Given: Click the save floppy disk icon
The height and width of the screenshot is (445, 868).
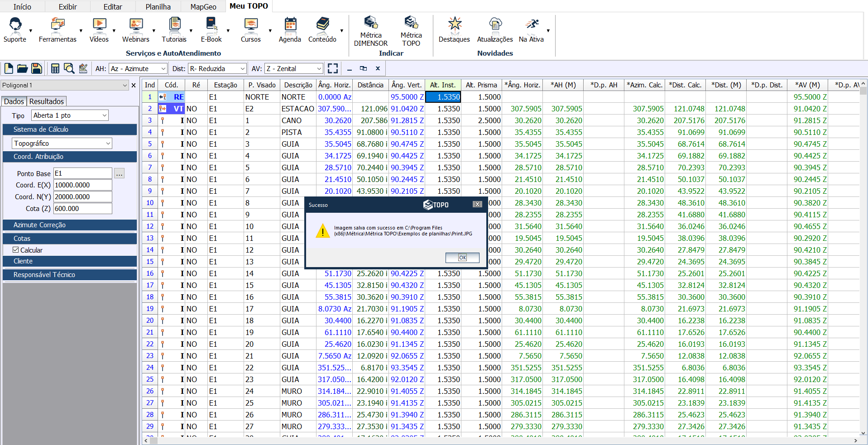Looking at the screenshot, I should (x=37, y=68).
